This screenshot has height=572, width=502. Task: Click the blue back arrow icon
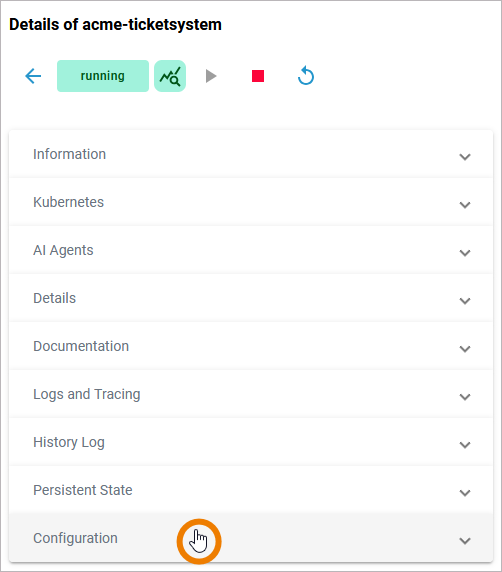(33, 76)
